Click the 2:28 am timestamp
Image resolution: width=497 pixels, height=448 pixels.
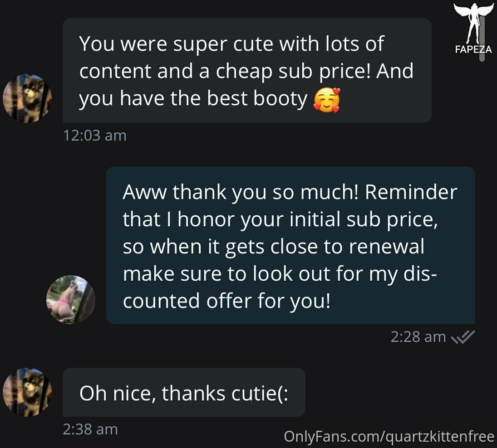tap(418, 337)
